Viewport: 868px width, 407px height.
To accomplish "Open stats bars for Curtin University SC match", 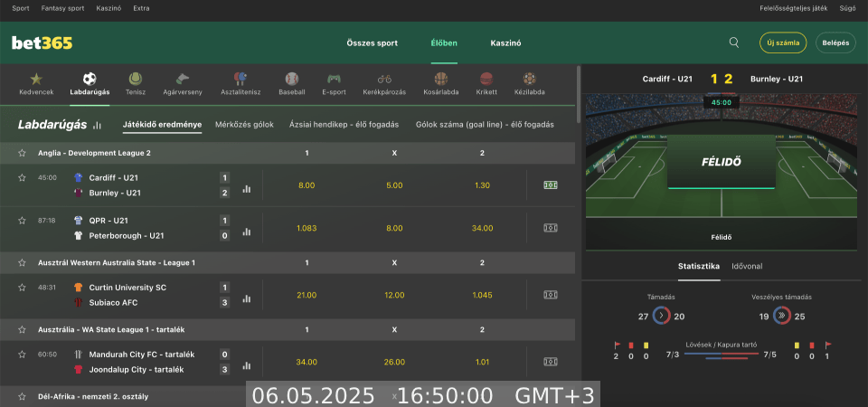I will click(x=246, y=299).
